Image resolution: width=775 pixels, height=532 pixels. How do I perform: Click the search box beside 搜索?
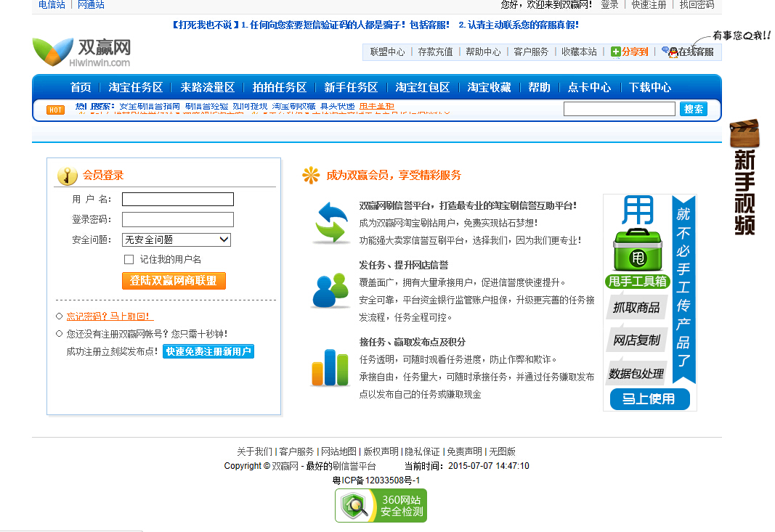pos(620,109)
